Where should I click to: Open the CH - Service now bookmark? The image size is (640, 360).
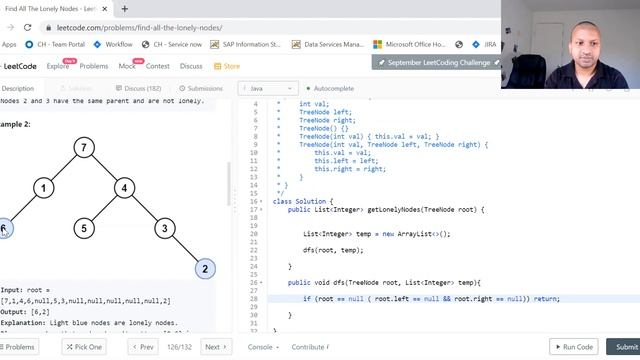(x=172, y=44)
